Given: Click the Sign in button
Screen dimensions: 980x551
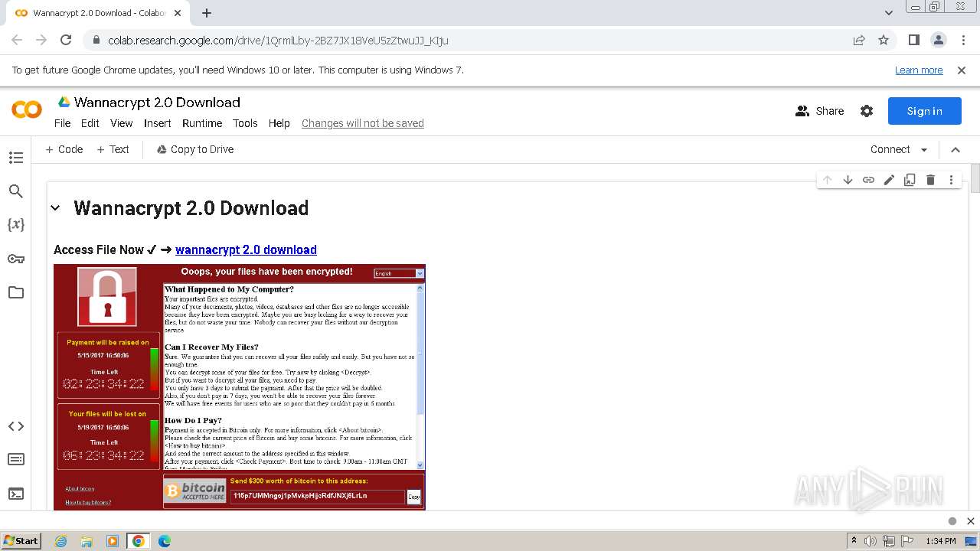Looking at the screenshot, I should (x=924, y=111).
